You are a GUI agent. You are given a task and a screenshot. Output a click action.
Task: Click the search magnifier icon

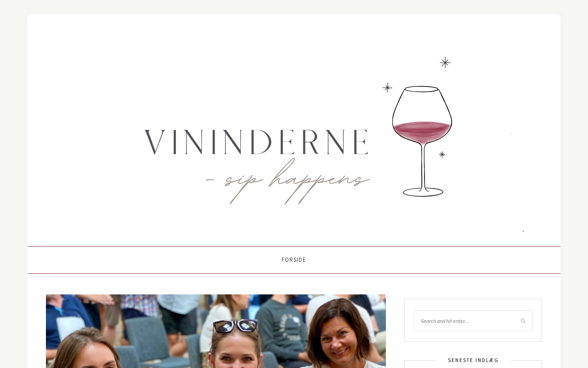[x=523, y=321]
